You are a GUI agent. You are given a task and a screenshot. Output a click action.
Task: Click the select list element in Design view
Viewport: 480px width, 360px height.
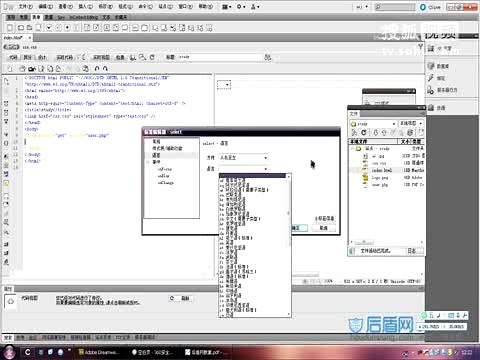224,85
